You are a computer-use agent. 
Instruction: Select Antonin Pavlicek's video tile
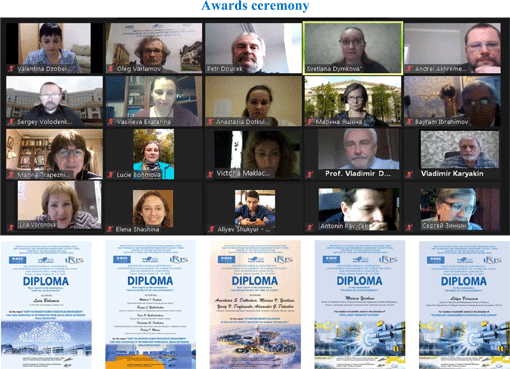(x=353, y=208)
